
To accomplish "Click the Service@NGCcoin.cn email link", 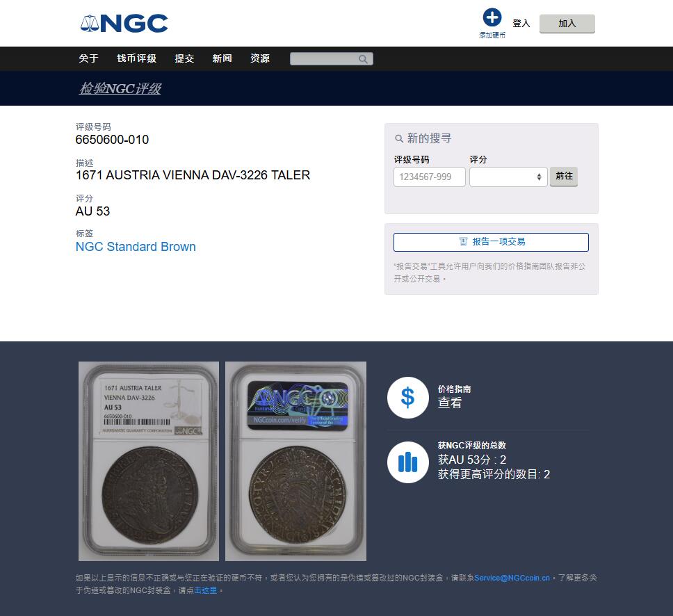I will [512, 578].
